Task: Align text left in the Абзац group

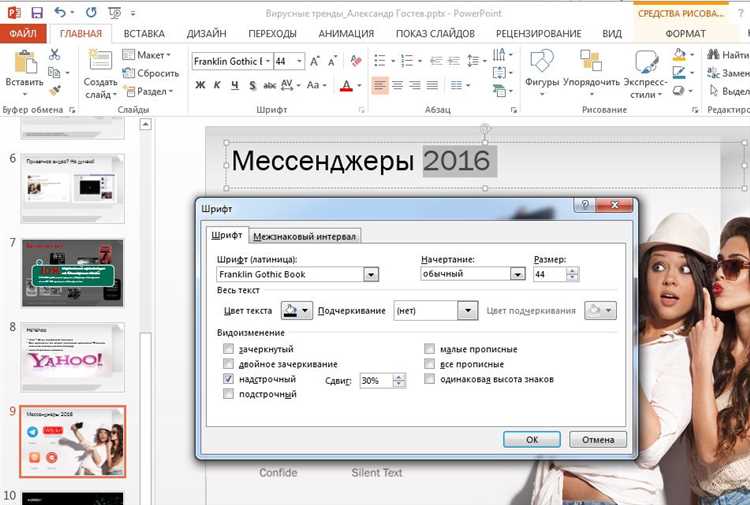Action: point(380,85)
